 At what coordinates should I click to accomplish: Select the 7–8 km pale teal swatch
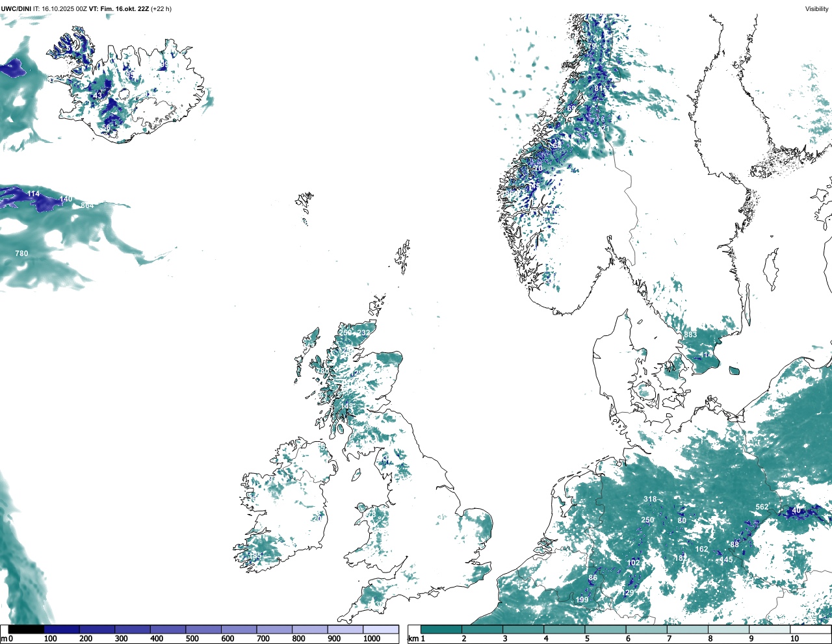click(688, 629)
